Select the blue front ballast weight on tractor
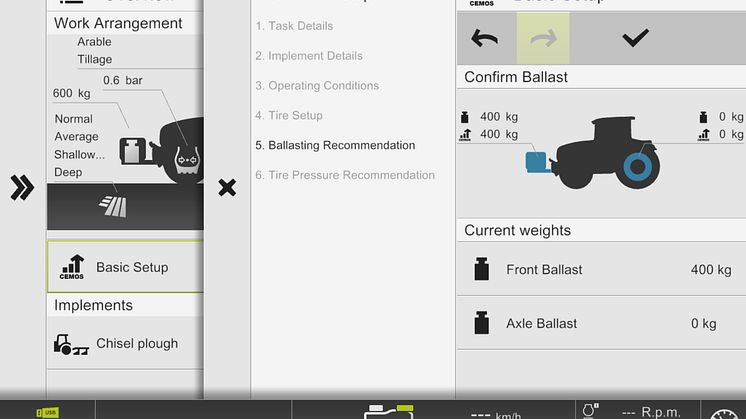The height and width of the screenshot is (419, 746). click(x=538, y=162)
